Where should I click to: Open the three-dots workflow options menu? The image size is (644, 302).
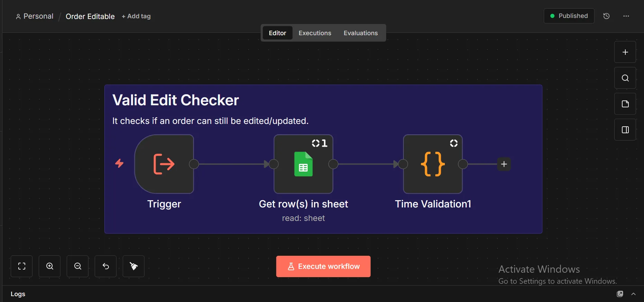coord(626,16)
